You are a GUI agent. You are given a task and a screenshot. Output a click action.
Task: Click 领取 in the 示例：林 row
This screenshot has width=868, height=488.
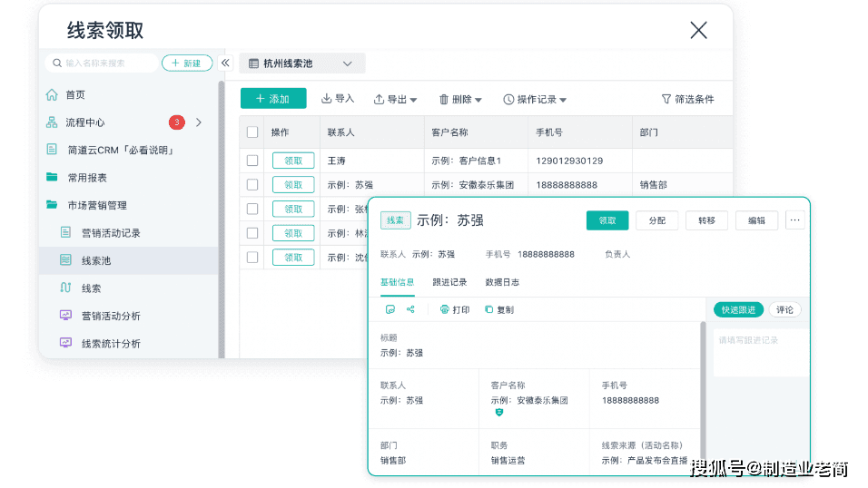(x=293, y=233)
